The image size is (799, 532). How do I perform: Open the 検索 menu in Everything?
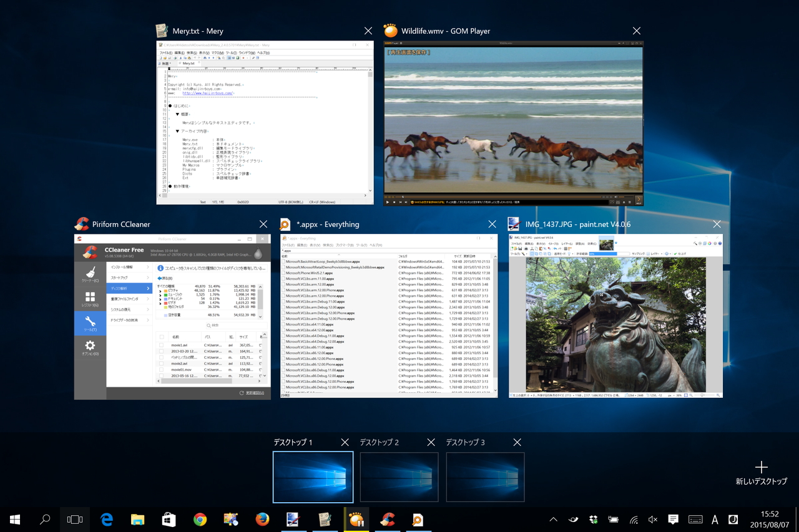point(327,245)
